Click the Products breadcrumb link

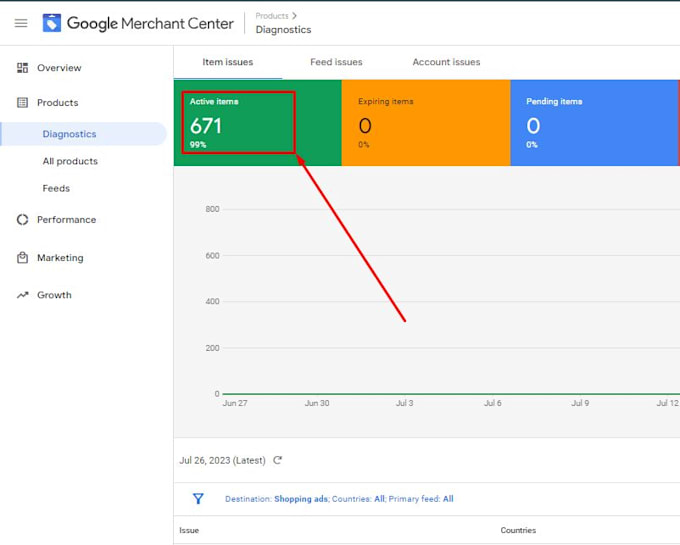click(x=272, y=16)
